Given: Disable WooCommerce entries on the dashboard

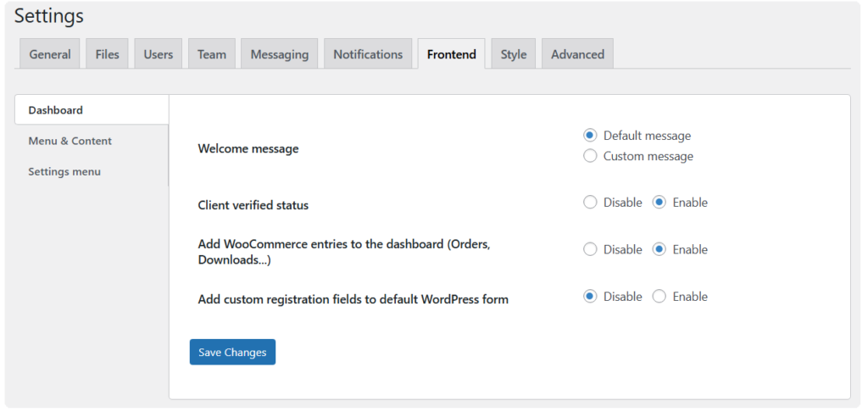Looking at the screenshot, I should (591, 249).
